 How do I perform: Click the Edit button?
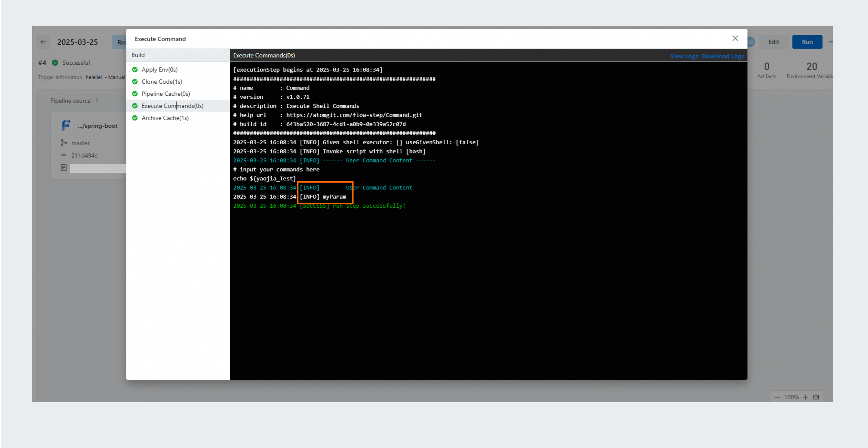tap(773, 42)
